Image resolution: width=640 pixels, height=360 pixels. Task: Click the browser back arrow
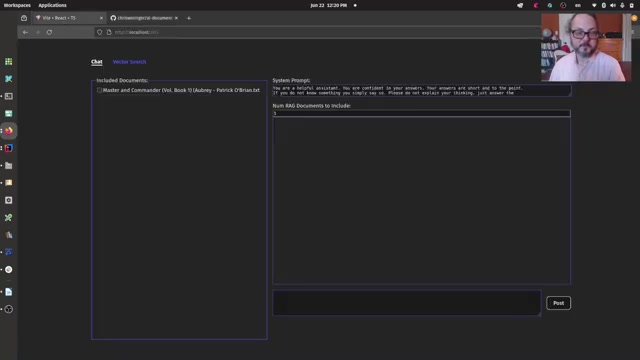tap(25, 32)
